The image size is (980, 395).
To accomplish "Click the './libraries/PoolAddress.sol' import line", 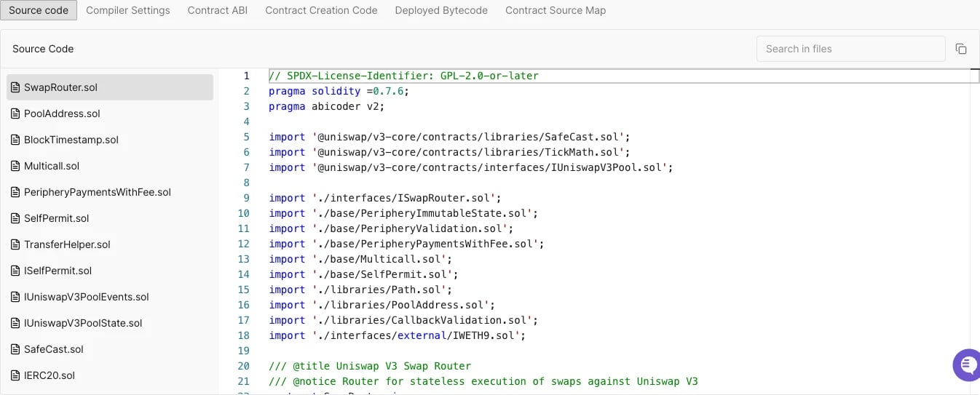I will point(382,305).
